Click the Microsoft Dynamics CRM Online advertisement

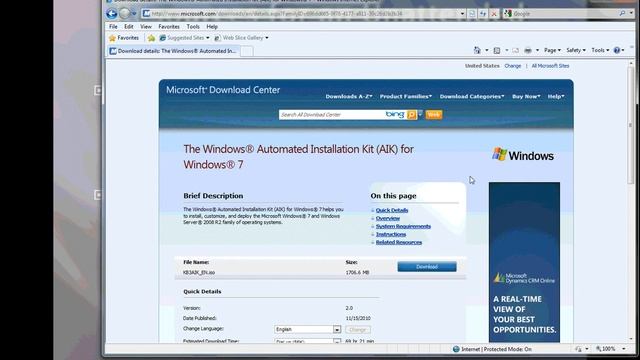click(524, 262)
